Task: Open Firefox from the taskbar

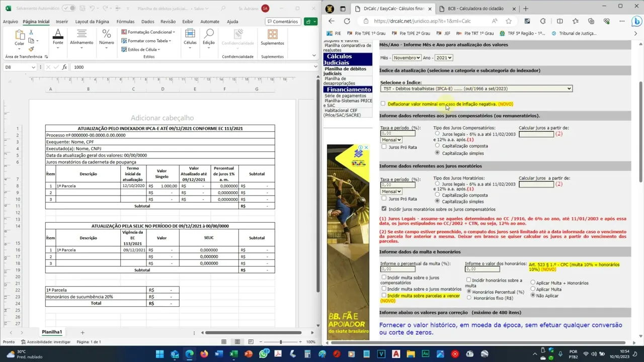Action: (x=204, y=354)
